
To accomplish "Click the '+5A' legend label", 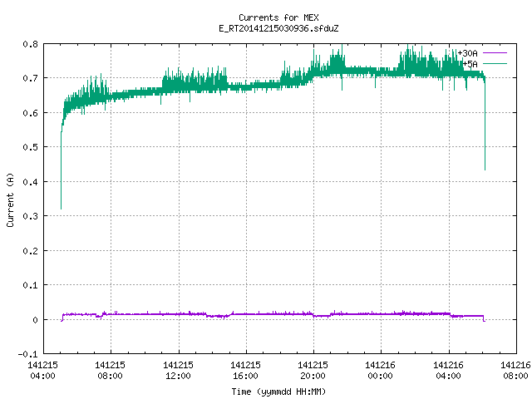I will [x=470, y=64].
